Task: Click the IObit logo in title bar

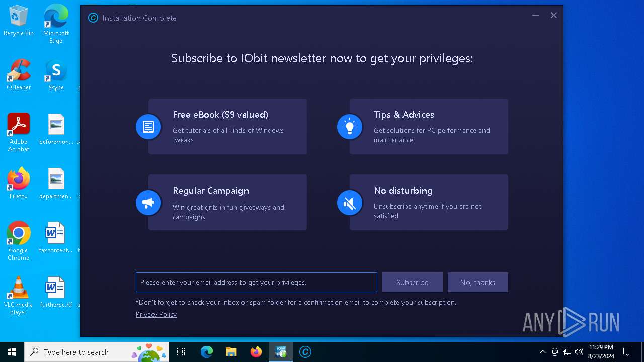Action: (93, 18)
